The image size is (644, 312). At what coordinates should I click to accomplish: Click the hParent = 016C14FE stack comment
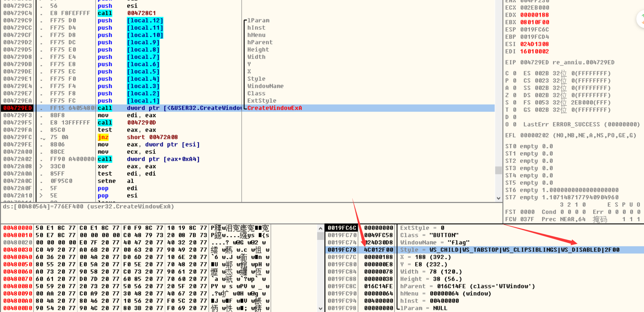(468, 286)
